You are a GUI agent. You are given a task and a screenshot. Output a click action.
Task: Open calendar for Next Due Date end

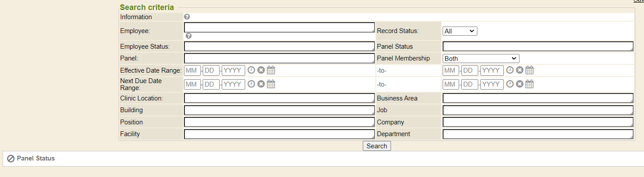tap(529, 84)
